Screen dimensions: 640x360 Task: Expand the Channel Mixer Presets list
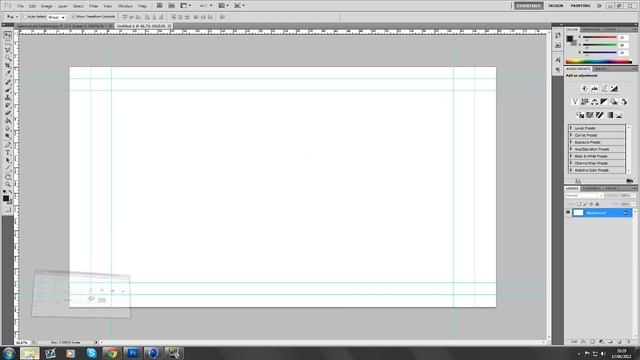[x=571, y=163]
